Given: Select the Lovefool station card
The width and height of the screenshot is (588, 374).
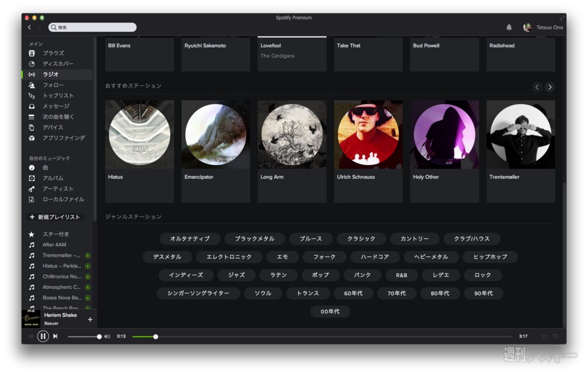Looking at the screenshot, I should 292,54.
